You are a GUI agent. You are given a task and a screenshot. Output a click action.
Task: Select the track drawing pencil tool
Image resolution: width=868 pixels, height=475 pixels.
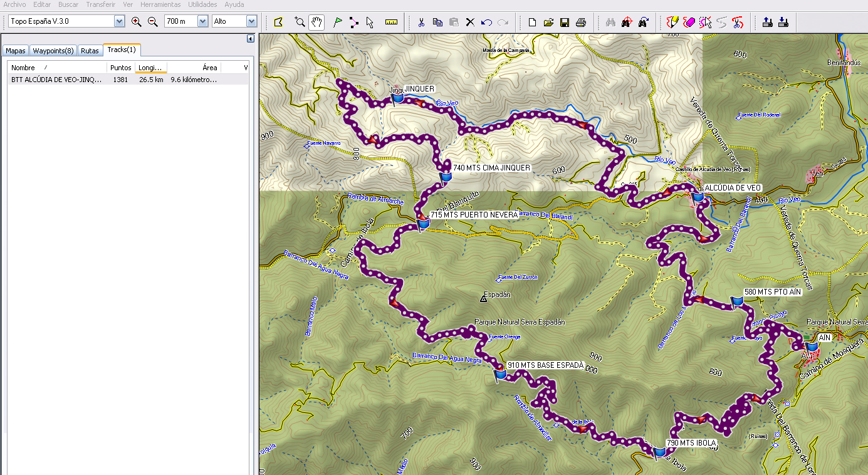[x=672, y=22]
